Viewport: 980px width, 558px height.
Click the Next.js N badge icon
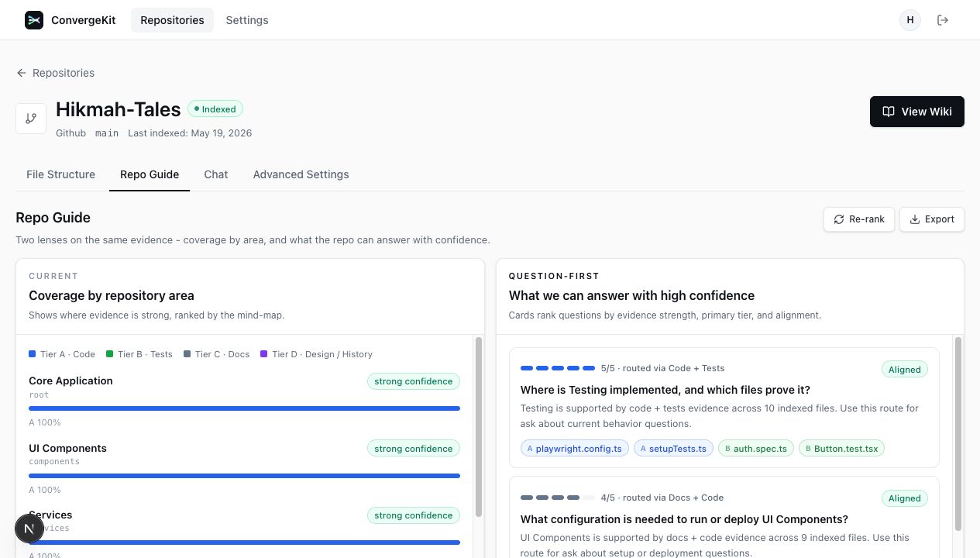(29, 529)
